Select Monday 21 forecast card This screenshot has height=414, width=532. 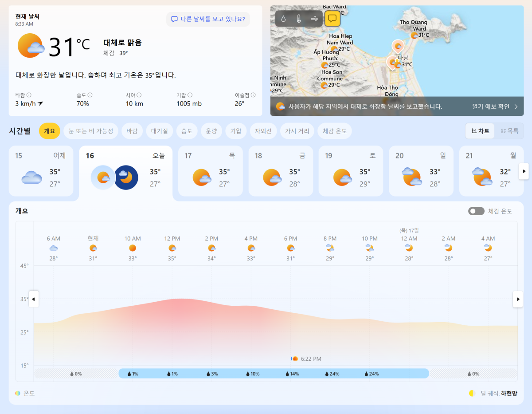click(x=491, y=171)
